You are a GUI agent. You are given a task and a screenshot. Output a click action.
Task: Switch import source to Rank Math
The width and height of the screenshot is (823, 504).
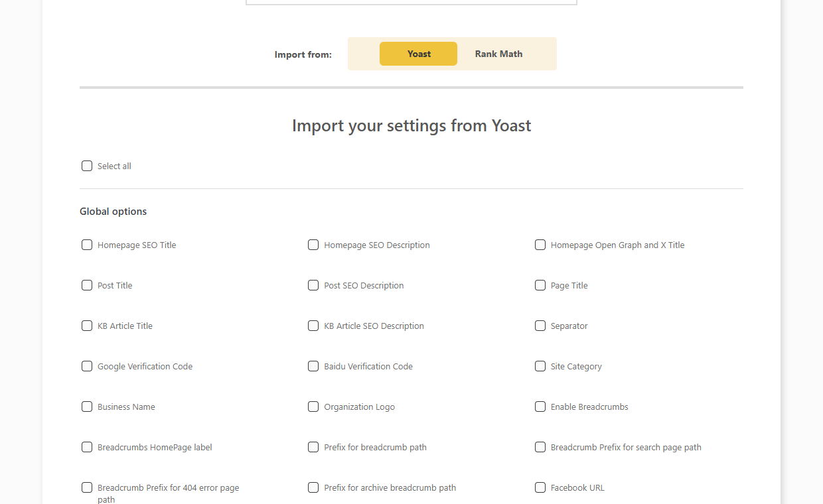pos(498,54)
